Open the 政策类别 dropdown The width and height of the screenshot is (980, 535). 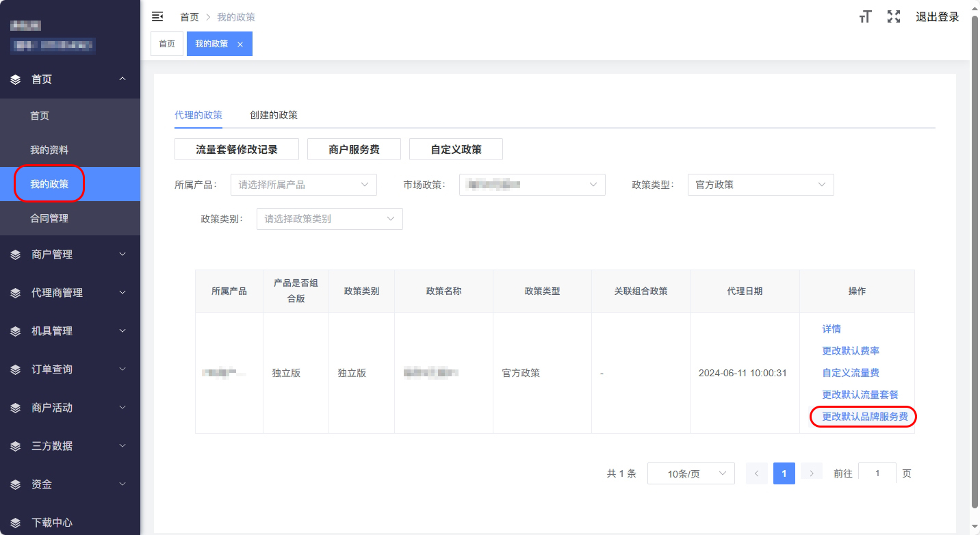pyautogui.click(x=329, y=219)
